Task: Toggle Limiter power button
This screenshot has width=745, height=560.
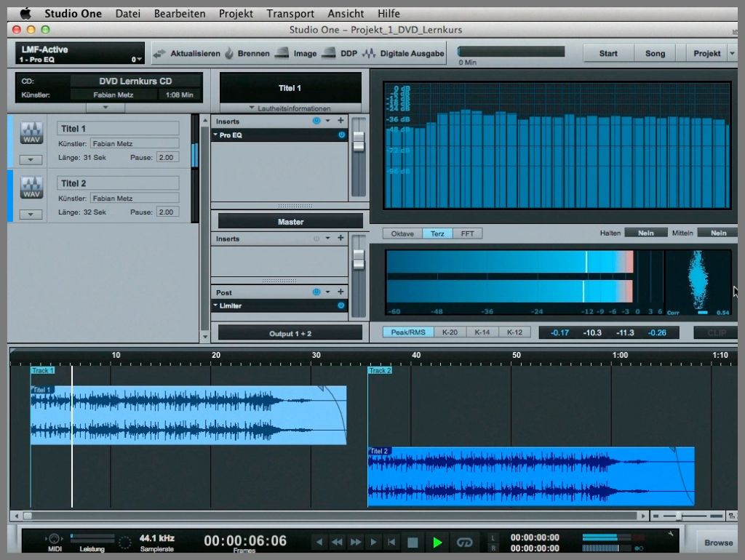Action: tap(341, 305)
